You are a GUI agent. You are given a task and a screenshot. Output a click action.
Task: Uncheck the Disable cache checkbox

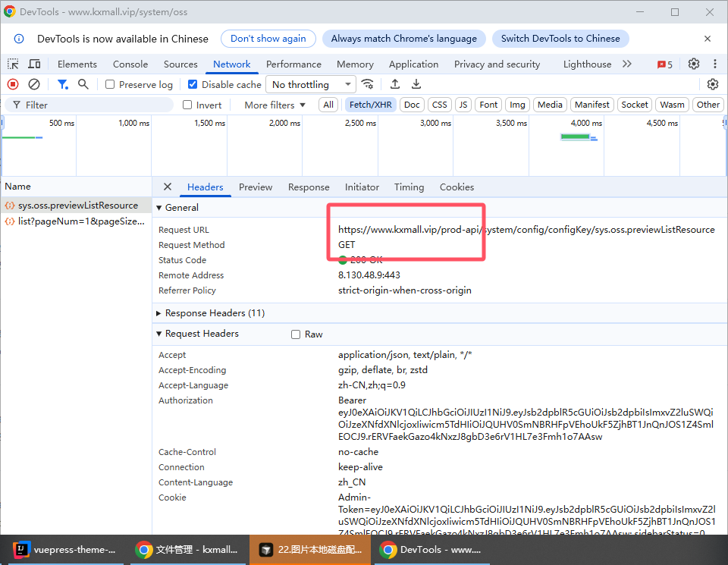193,85
